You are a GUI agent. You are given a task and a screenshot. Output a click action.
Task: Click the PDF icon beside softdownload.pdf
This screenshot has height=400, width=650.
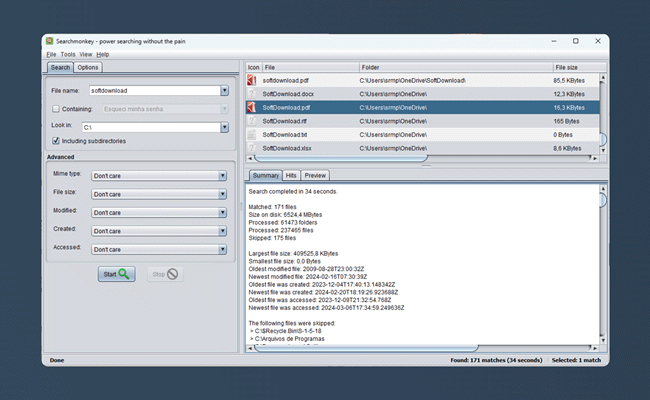point(252,80)
